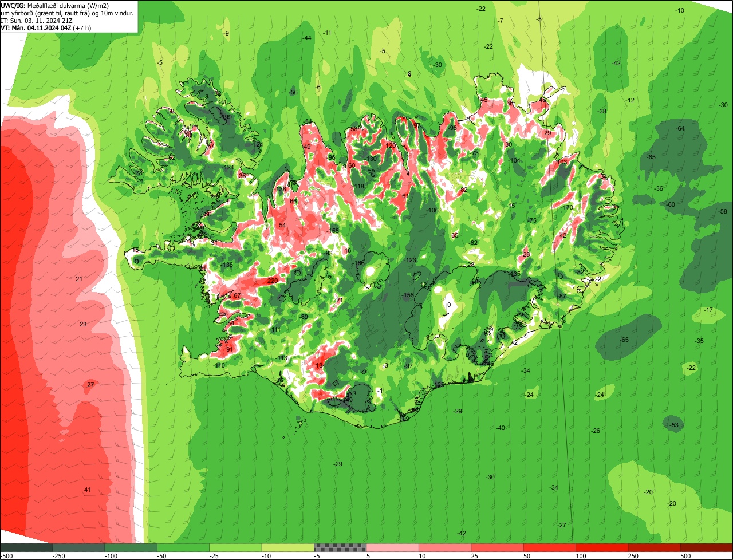Click the map value 130
Viewport: 733px width, 560px height.
point(372,159)
